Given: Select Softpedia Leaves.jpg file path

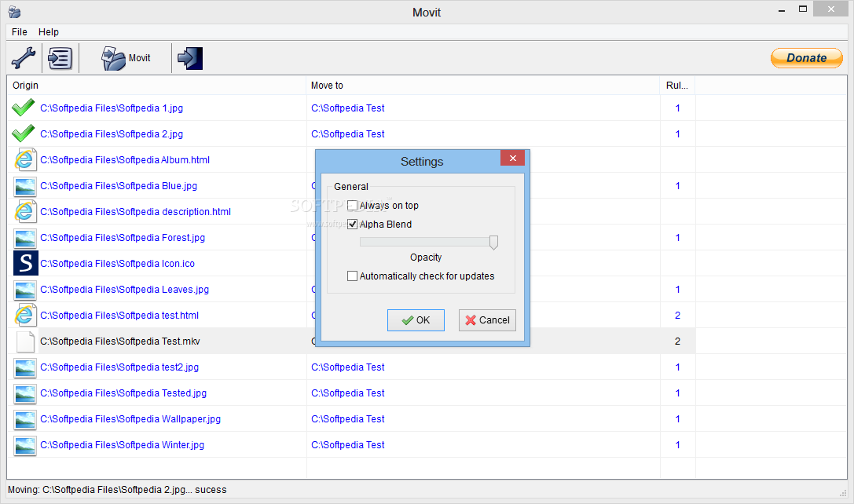Looking at the screenshot, I should 125,290.
